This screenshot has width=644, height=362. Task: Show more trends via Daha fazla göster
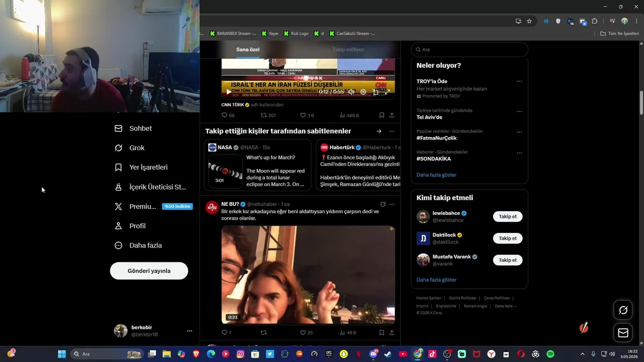436,175
